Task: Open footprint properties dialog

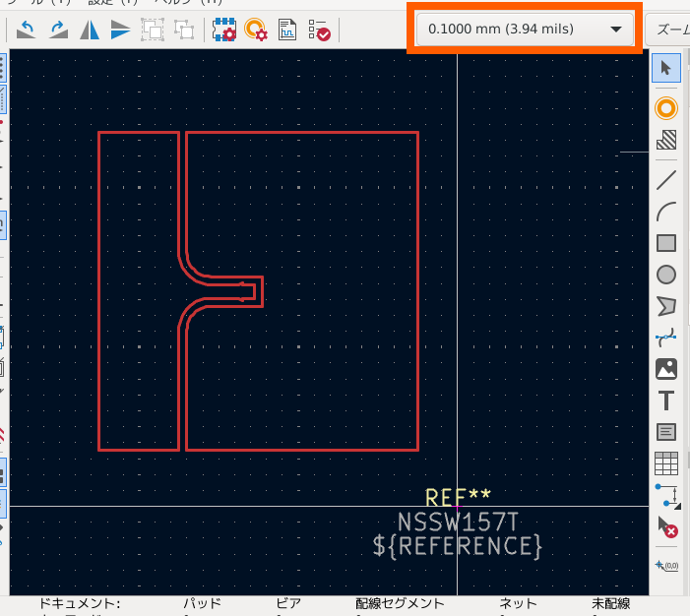Action: [224, 30]
